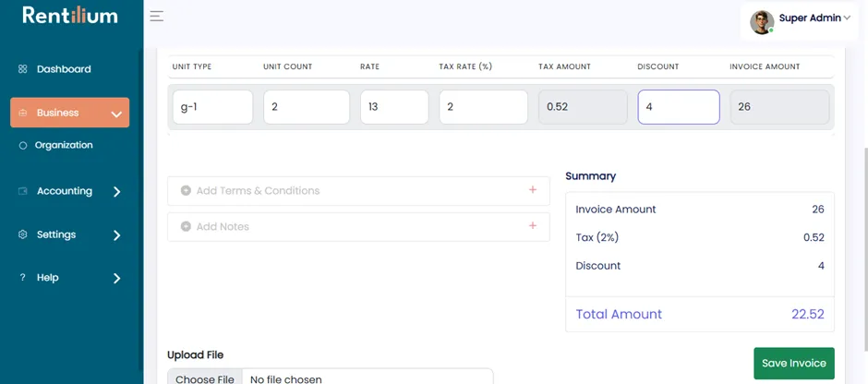Expand the Help chevron arrow
The width and height of the screenshot is (868, 384).
116,279
